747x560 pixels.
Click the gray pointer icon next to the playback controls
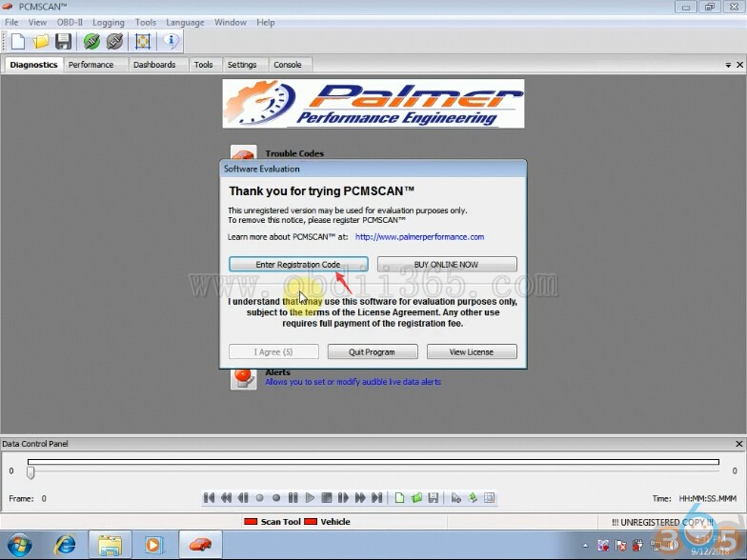[455, 498]
